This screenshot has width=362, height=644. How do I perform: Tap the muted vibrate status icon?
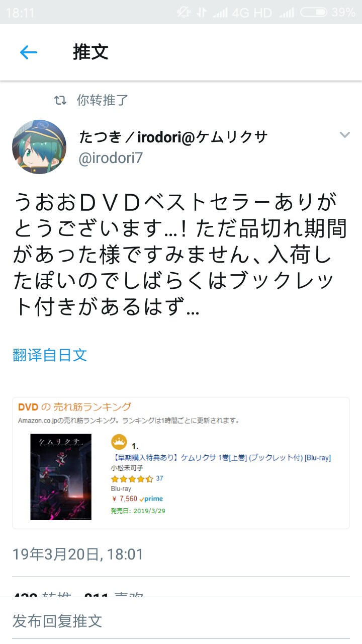coord(184,12)
